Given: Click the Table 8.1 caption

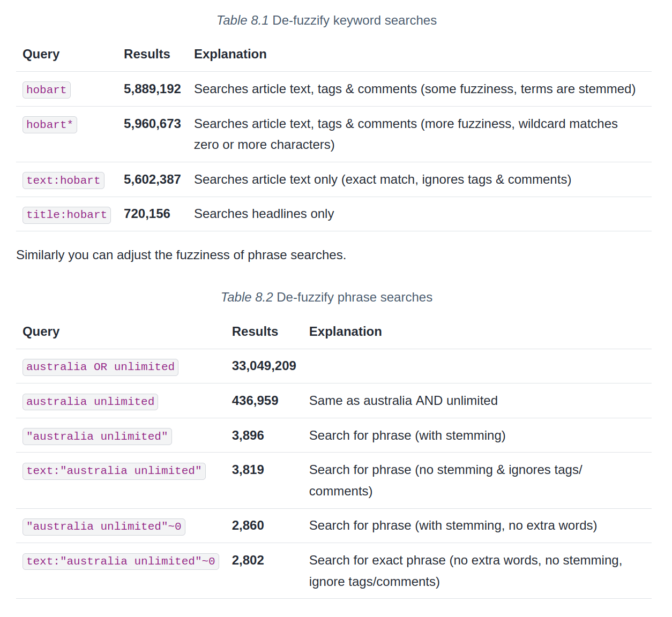Looking at the screenshot, I should click(326, 20).
